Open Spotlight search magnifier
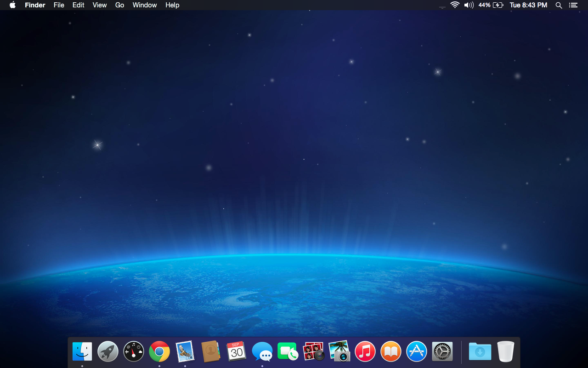Image resolution: width=588 pixels, height=368 pixels. [x=559, y=5]
